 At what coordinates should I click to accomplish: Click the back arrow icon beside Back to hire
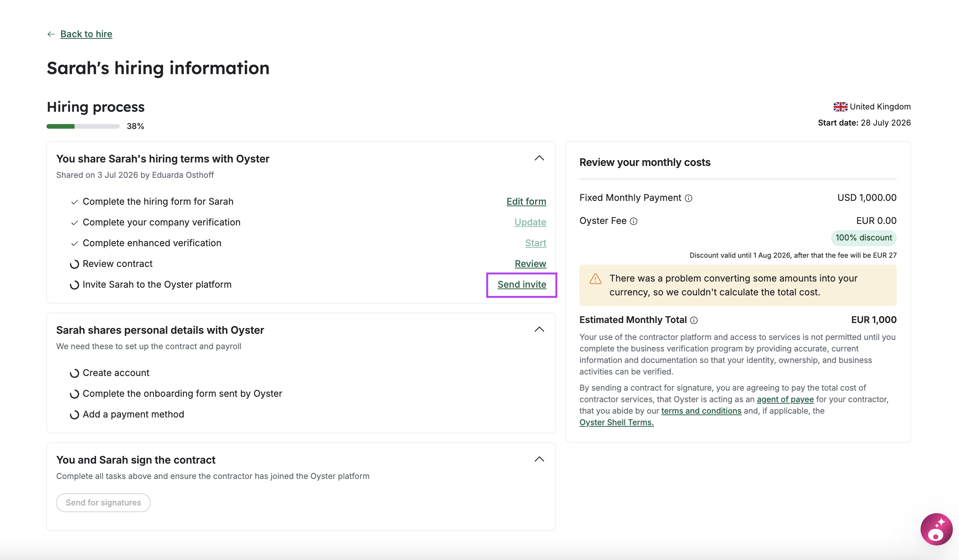(x=51, y=34)
